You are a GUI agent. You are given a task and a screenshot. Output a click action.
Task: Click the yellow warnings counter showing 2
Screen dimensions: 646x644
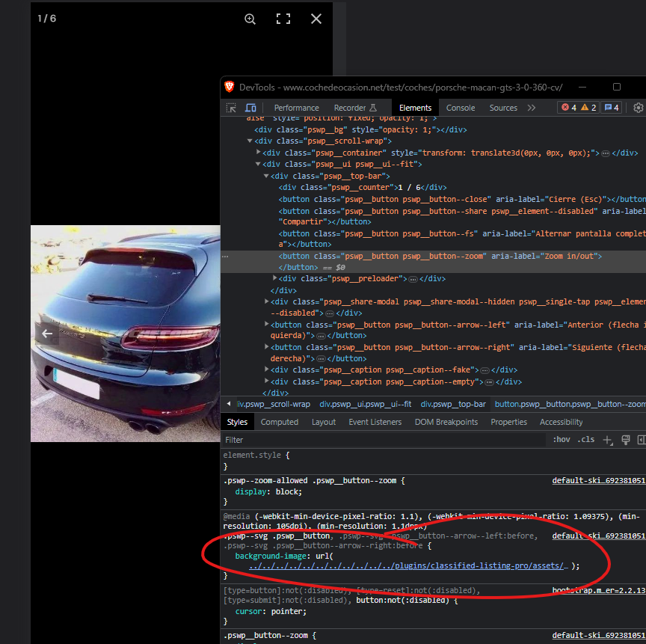(x=588, y=108)
